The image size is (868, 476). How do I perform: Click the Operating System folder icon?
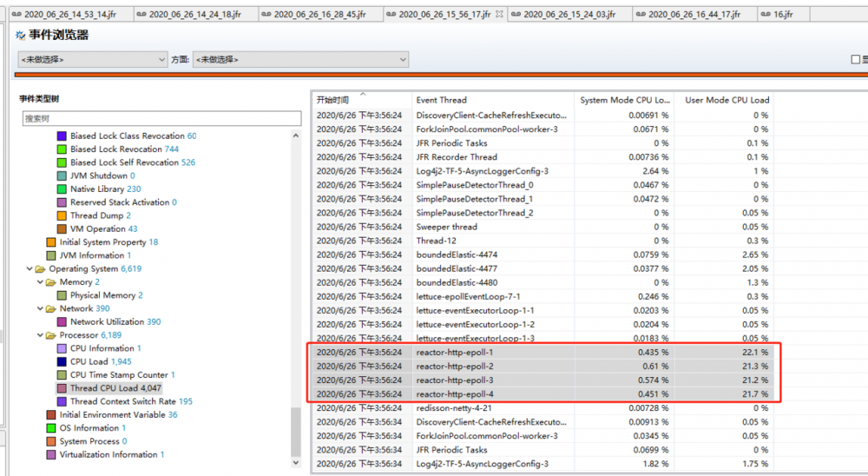pos(41,268)
